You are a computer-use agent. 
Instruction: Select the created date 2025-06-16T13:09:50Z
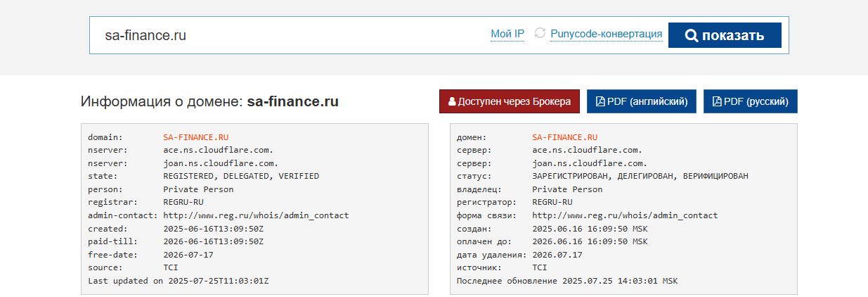tap(213, 229)
